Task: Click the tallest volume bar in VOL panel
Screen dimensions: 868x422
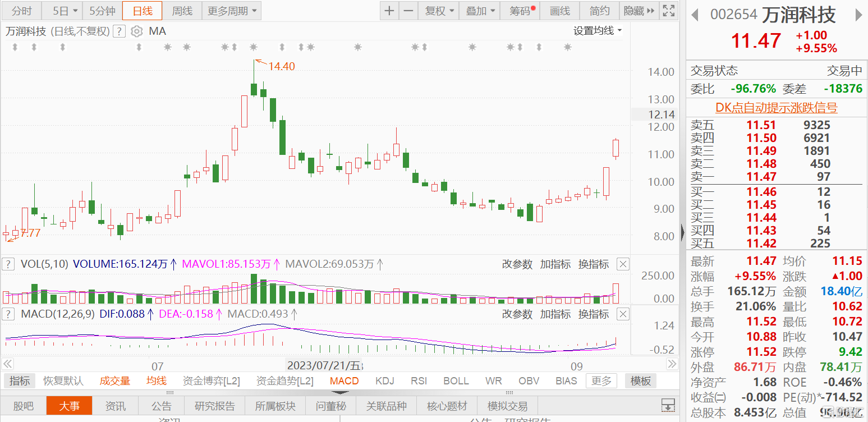Action: [x=254, y=288]
